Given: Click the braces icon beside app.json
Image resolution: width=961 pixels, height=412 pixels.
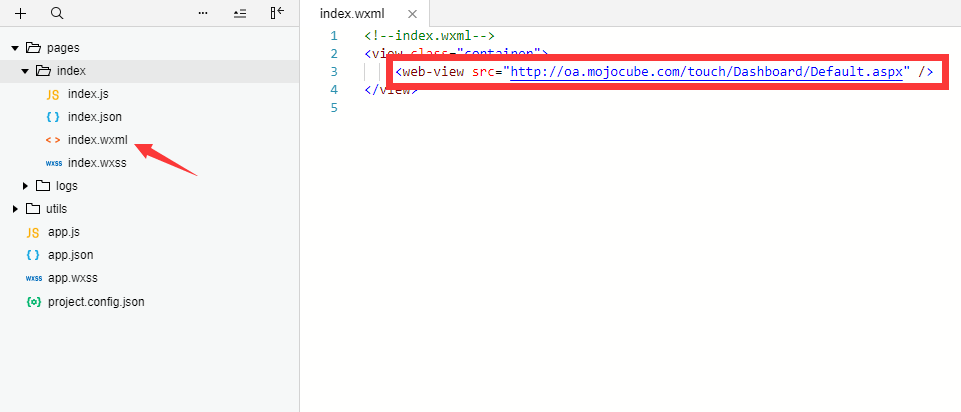Looking at the screenshot, I should point(33,255).
